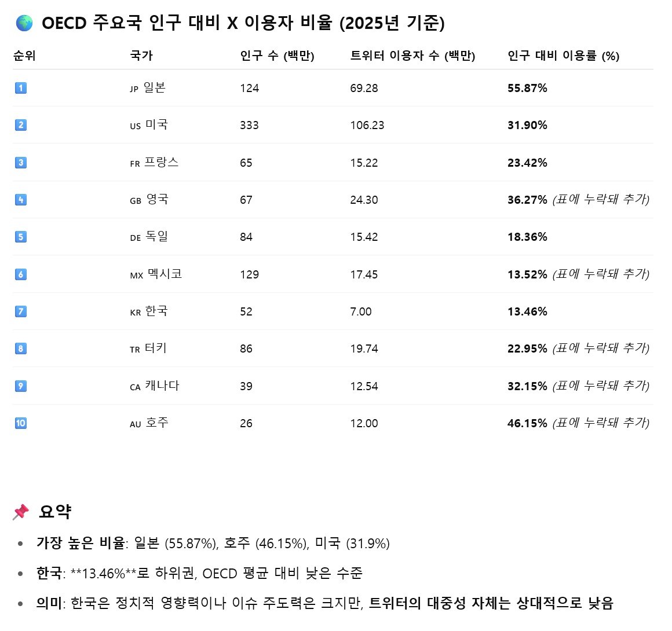The width and height of the screenshot is (672, 631).
Task: Click the 인구 대비 이용률 (%) header
Action: point(564,56)
